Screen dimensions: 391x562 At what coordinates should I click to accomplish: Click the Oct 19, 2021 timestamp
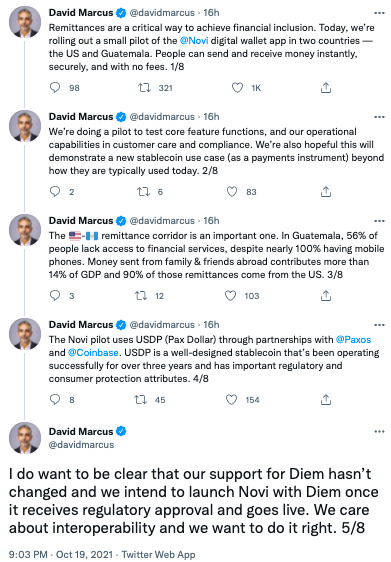[84, 554]
